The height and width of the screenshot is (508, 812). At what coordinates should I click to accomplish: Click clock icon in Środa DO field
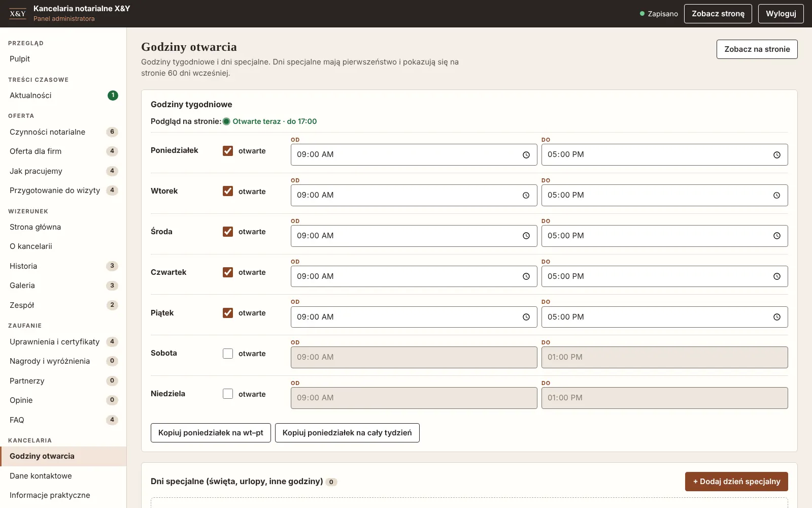point(777,236)
